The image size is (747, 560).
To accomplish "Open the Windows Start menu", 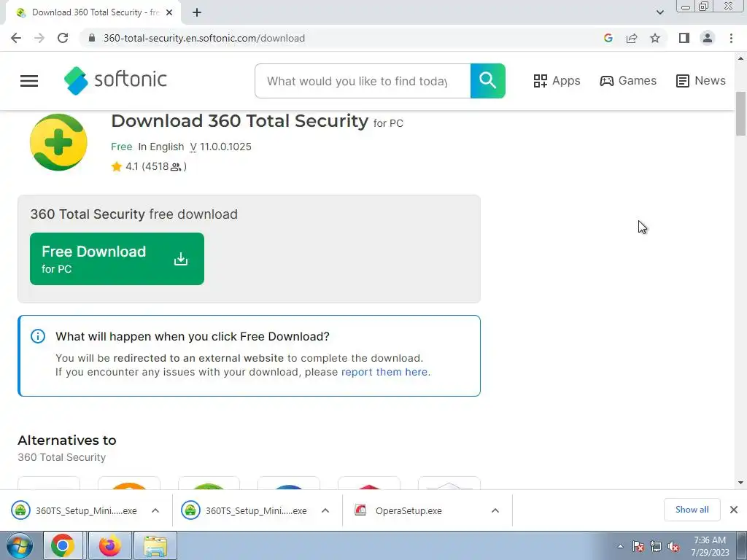I will click(x=19, y=545).
